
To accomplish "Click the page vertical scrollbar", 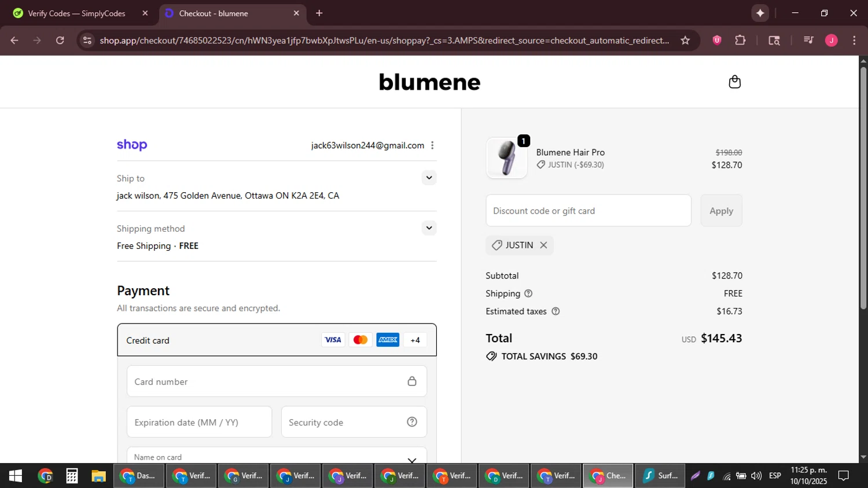I will click(863, 188).
